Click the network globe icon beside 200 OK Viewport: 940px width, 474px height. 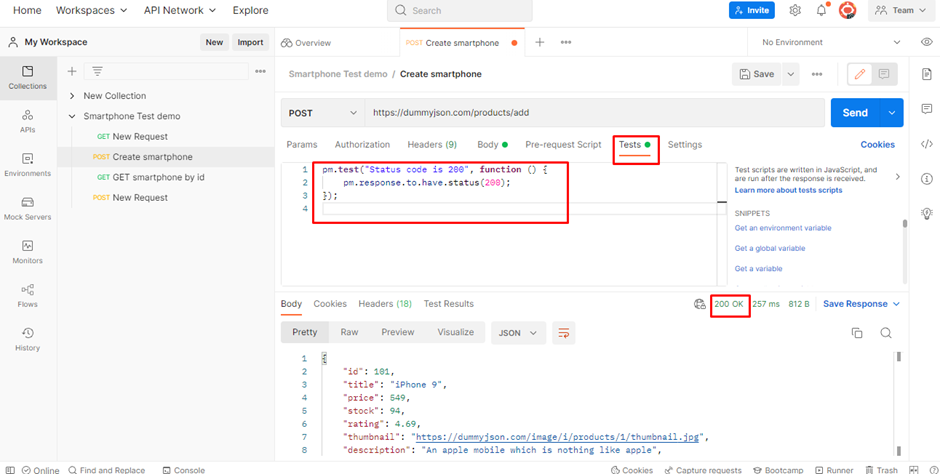(x=699, y=304)
